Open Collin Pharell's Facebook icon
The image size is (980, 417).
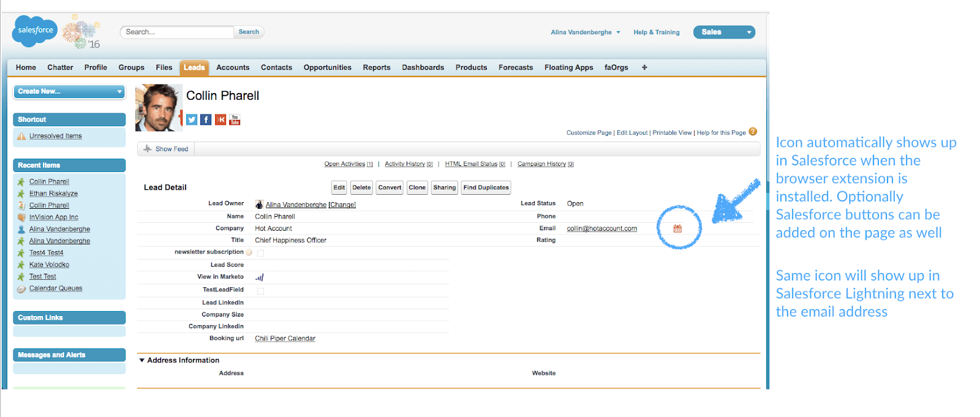click(206, 119)
